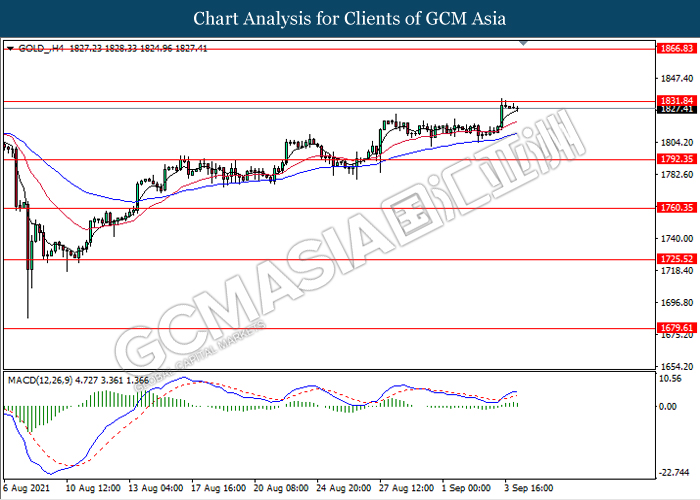Click the GOLD_H4 symbol header text

click(x=41, y=48)
